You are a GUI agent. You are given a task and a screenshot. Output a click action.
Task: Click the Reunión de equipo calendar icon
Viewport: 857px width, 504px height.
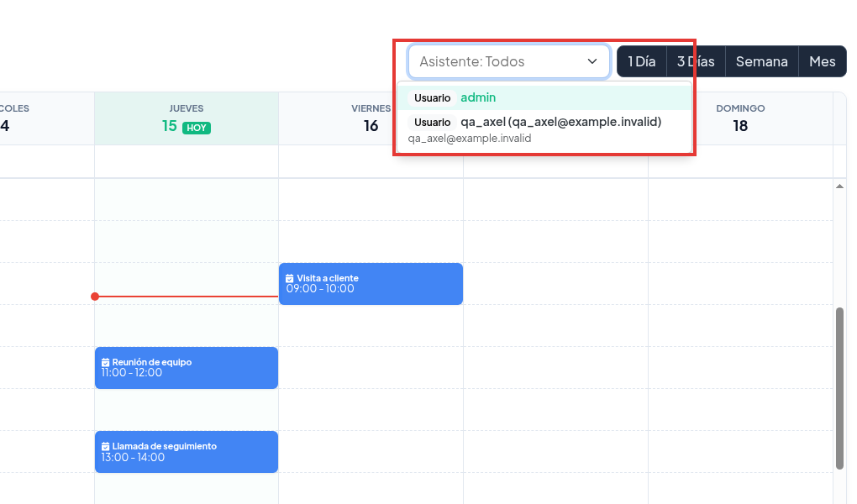click(x=106, y=362)
